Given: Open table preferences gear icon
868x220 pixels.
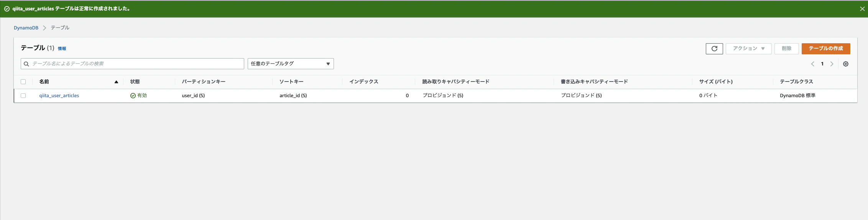Looking at the screenshot, I should [x=846, y=64].
